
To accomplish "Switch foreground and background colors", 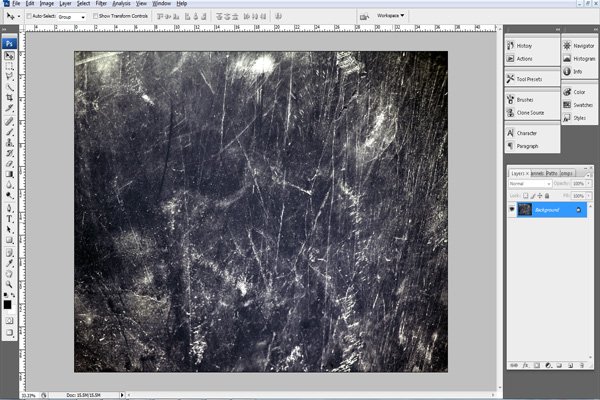I will pyautogui.click(x=13, y=295).
